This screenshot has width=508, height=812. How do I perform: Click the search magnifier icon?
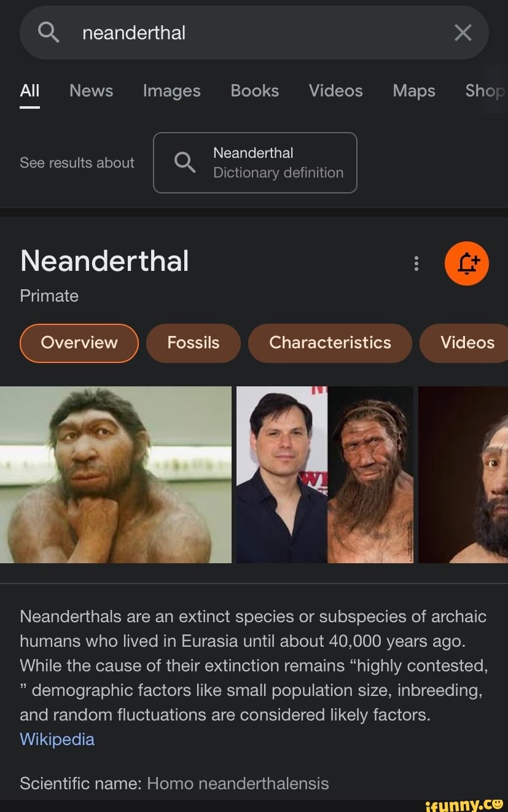pyautogui.click(x=48, y=33)
